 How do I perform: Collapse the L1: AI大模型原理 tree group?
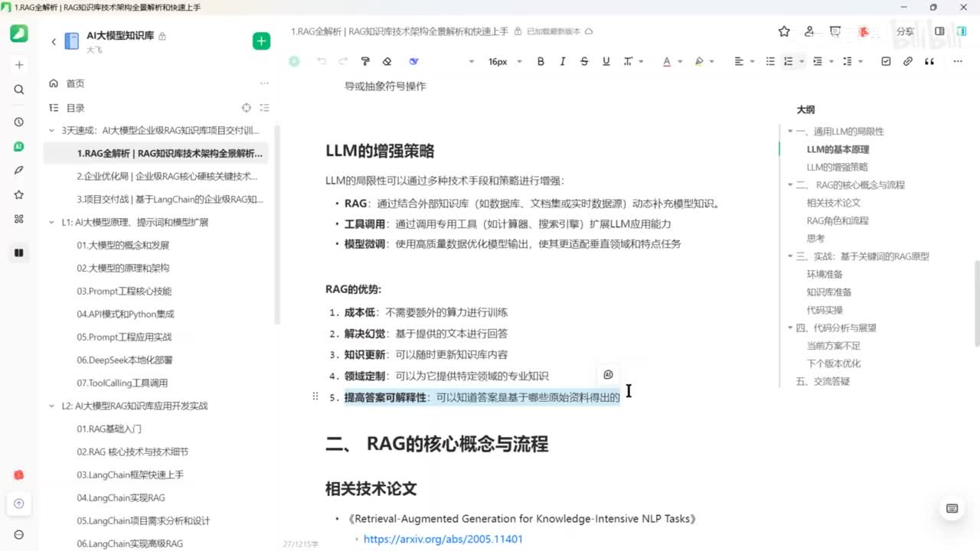coord(51,223)
